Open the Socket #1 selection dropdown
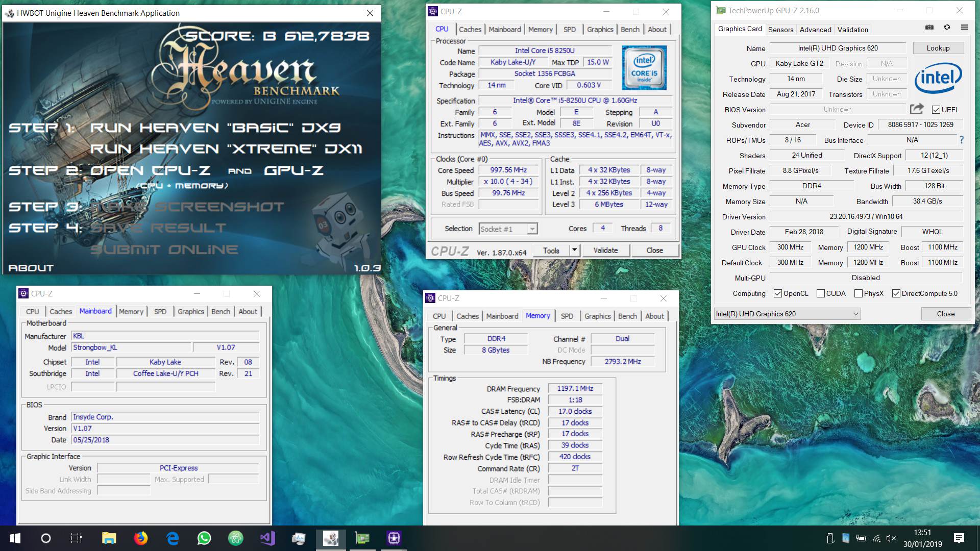Viewport: 980px width, 551px height. click(508, 229)
